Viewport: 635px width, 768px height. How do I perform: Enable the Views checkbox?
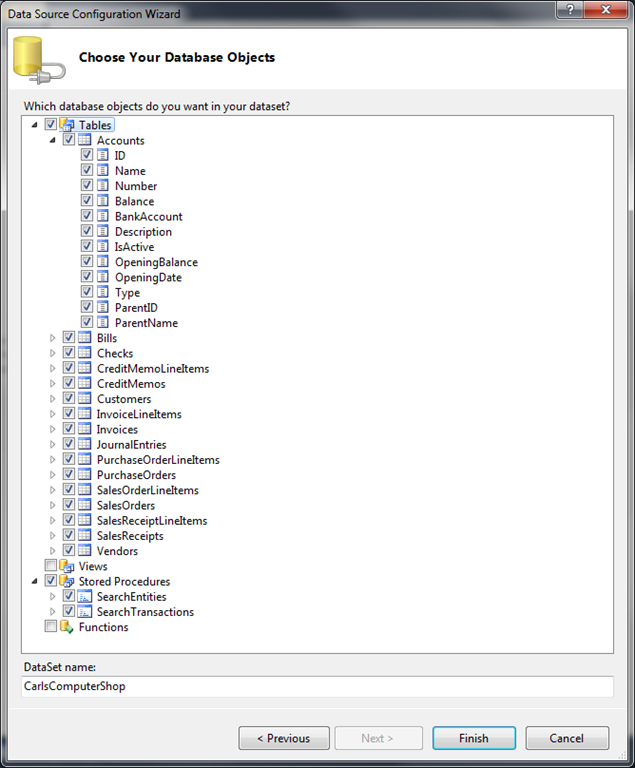coord(51,567)
